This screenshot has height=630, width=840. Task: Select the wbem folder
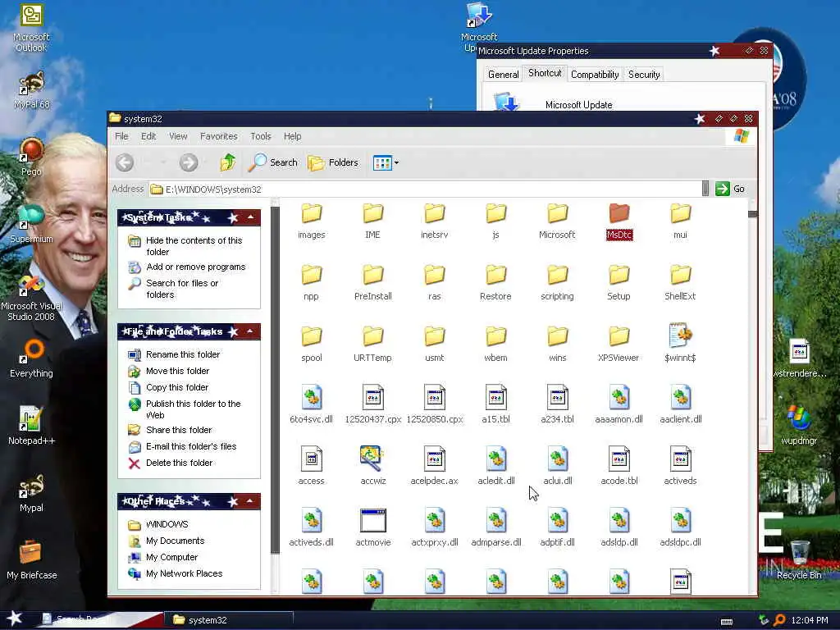click(x=495, y=345)
